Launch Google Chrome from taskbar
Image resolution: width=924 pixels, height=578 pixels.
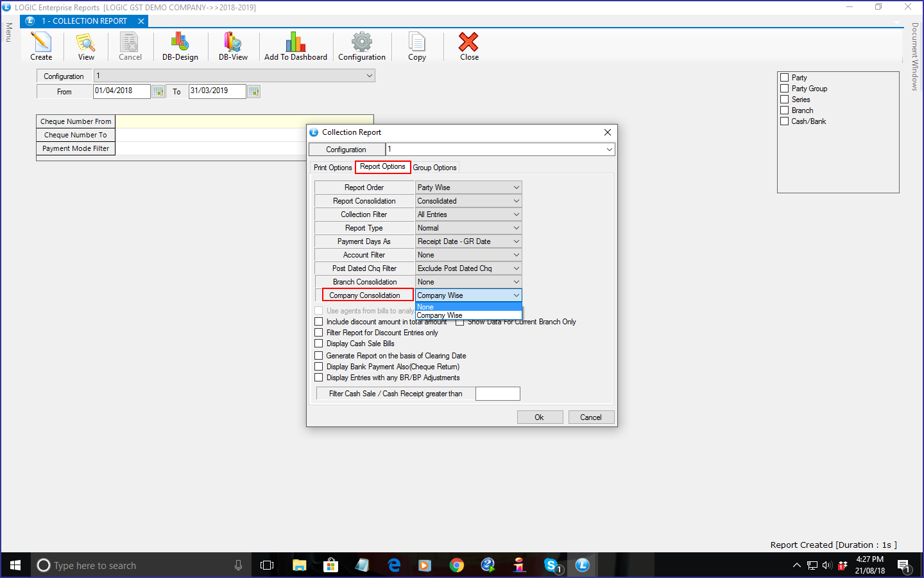(457, 565)
